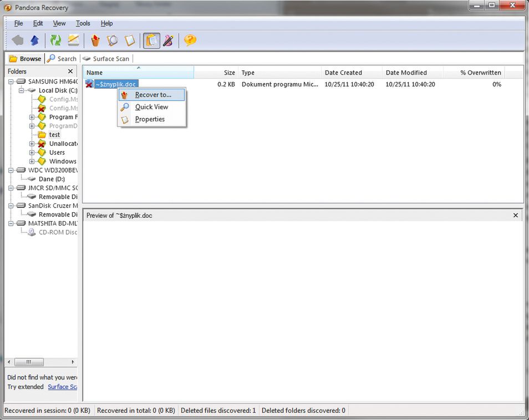Follow the Surface Scan link at bottom left
The height and width of the screenshot is (420, 529).
[x=63, y=387]
